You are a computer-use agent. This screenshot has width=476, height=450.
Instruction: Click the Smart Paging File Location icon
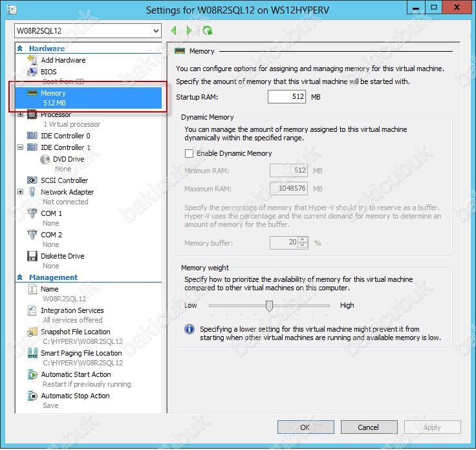[32, 353]
